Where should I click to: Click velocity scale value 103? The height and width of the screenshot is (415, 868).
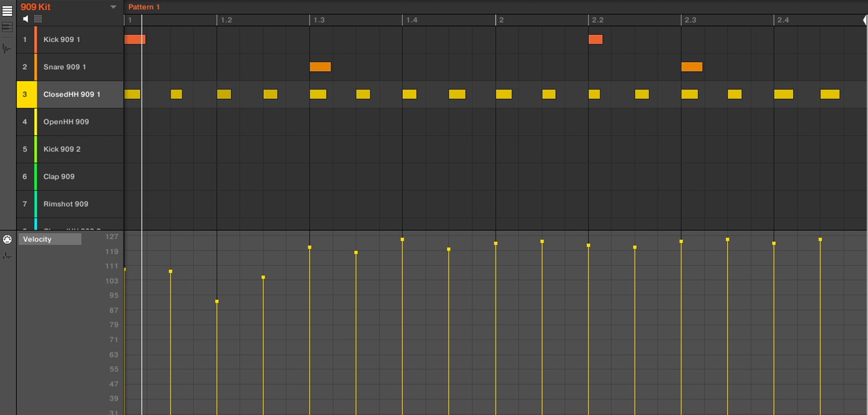(x=112, y=281)
